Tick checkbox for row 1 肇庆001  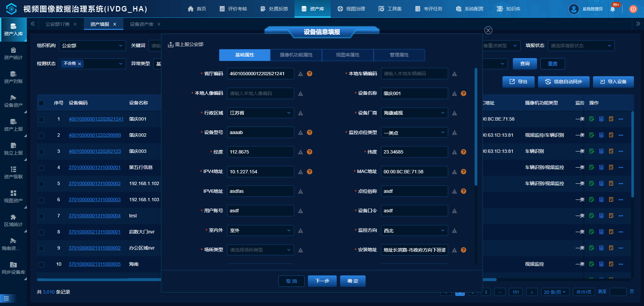[41, 119]
